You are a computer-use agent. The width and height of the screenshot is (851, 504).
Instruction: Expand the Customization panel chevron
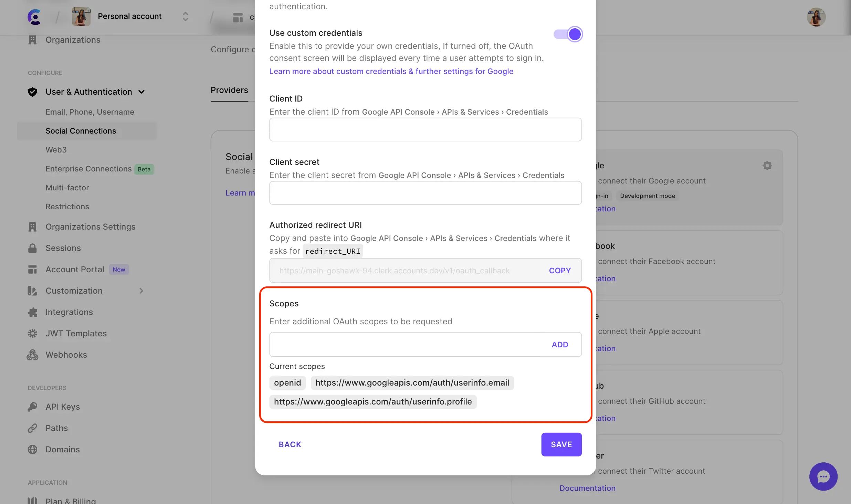pos(140,291)
